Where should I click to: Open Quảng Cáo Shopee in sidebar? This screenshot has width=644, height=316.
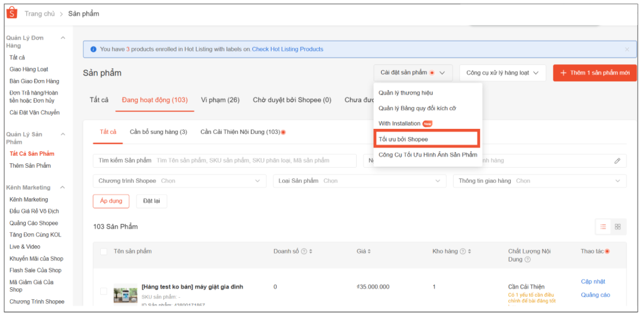click(34, 223)
